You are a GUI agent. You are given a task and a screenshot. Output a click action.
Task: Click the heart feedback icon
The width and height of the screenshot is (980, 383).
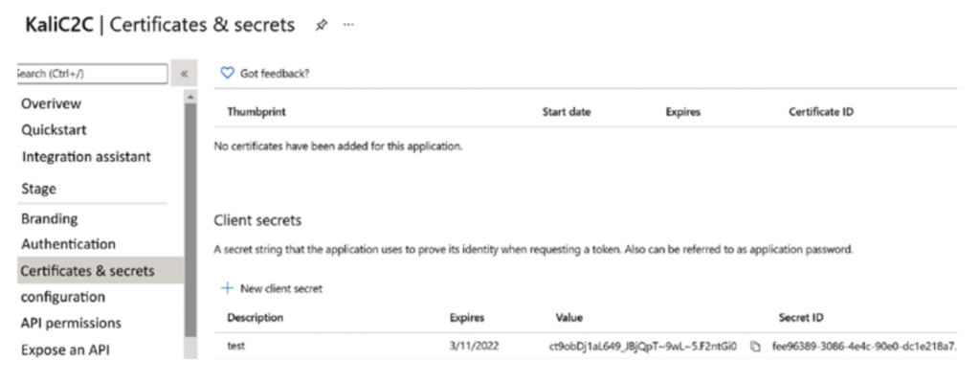point(227,73)
